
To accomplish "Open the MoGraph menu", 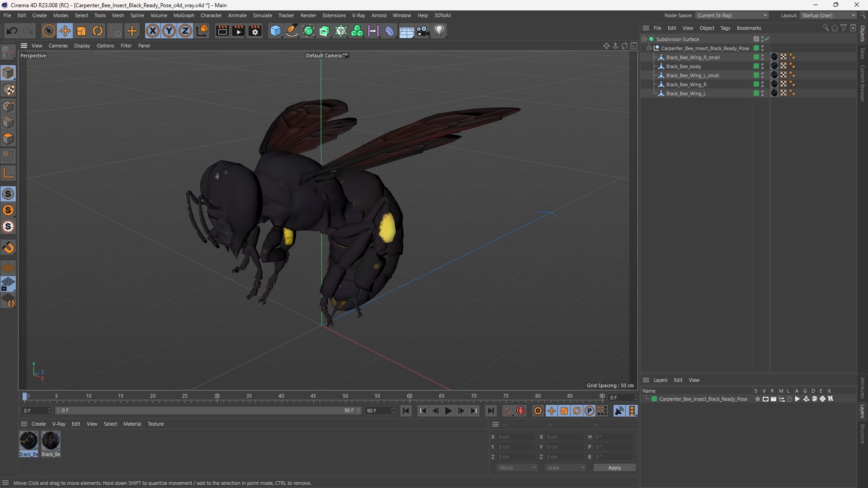I will tap(184, 15).
